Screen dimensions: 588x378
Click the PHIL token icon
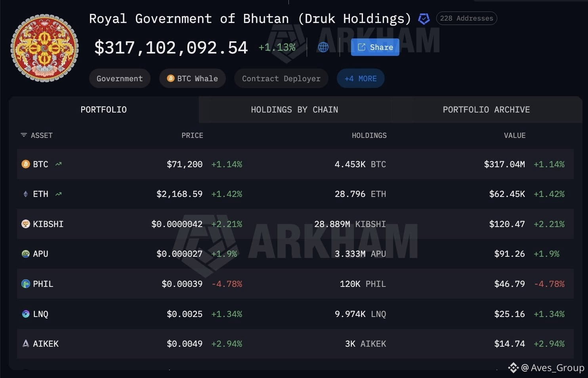pos(26,284)
